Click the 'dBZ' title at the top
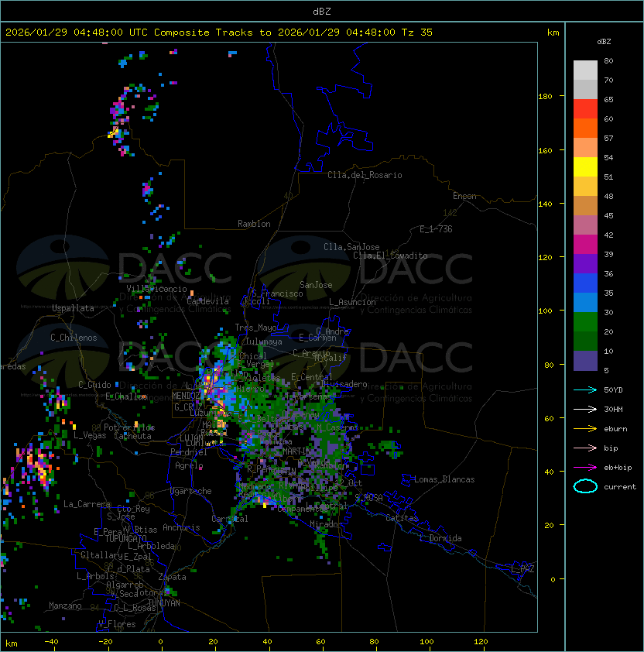This screenshot has height=652, width=644. click(322, 12)
